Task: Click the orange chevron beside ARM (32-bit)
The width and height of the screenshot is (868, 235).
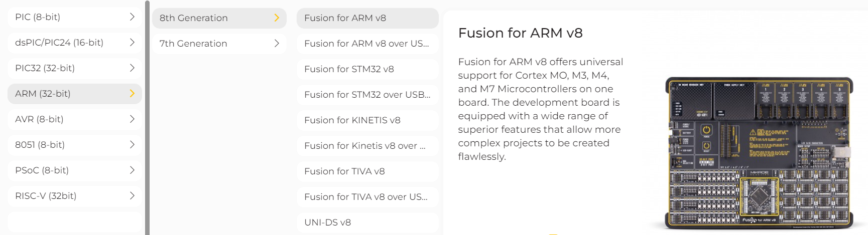Action: (x=132, y=94)
